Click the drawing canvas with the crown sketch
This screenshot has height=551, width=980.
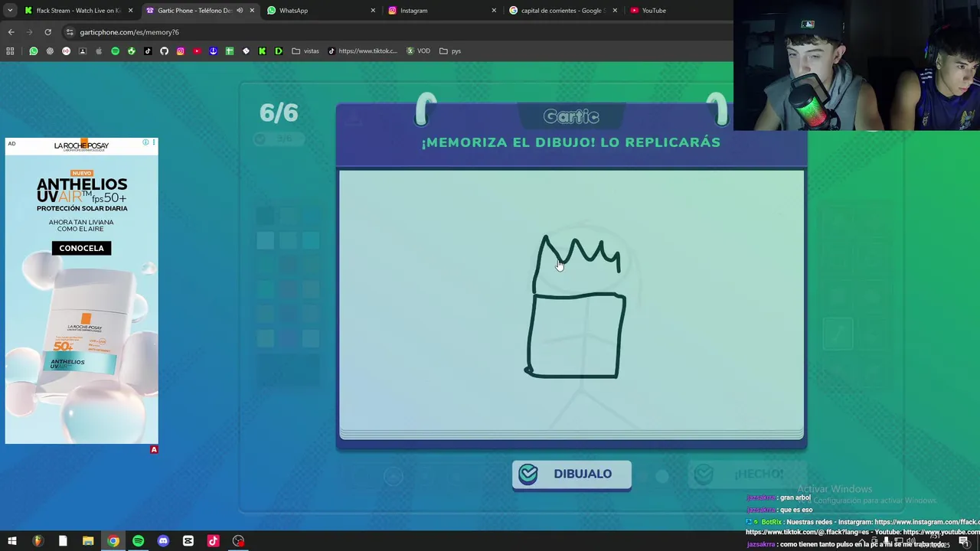pyautogui.click(x=572, y=300)
